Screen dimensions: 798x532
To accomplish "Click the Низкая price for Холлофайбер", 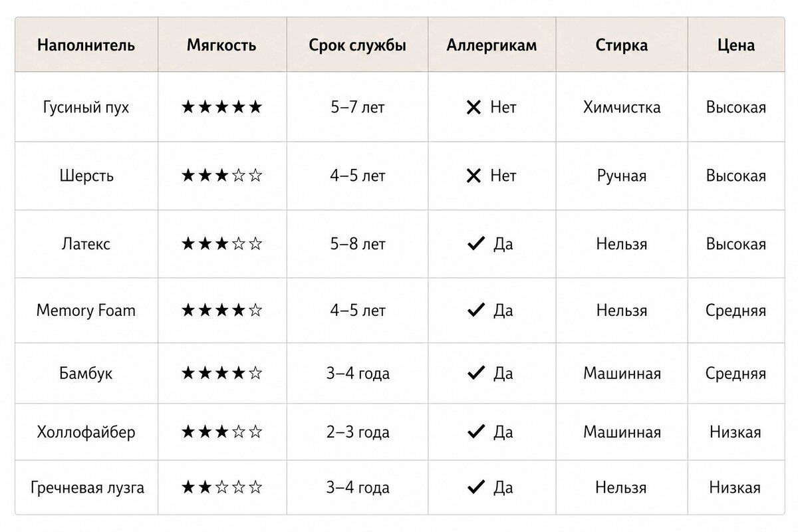I will pos(735,432).
